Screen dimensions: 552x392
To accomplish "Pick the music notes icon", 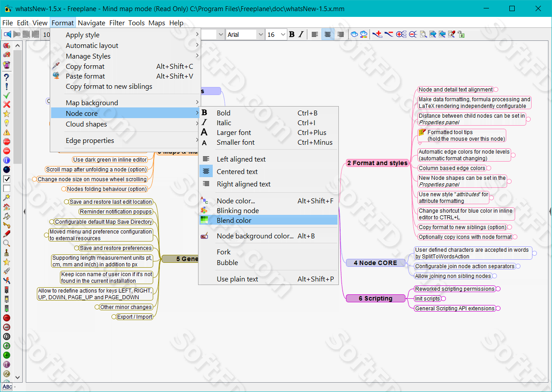I will pyautogui.click(x=7, y=216).
